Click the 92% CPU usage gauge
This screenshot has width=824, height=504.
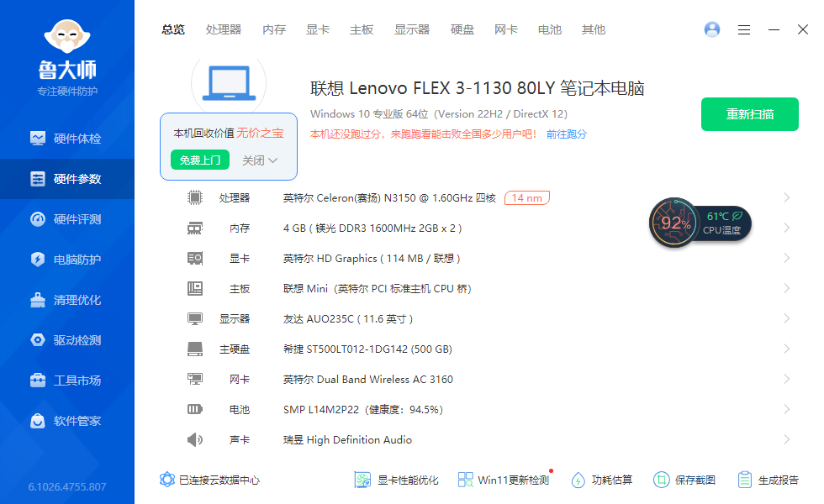point(674,223)
